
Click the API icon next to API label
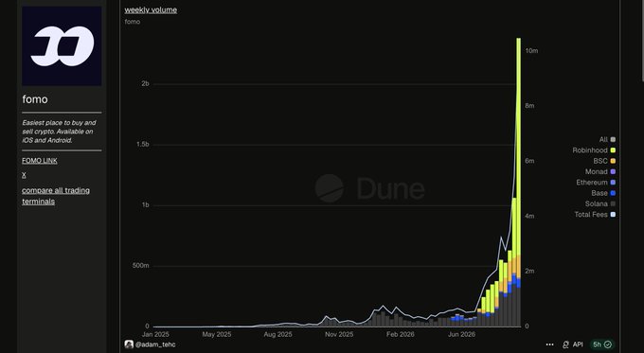566,344
